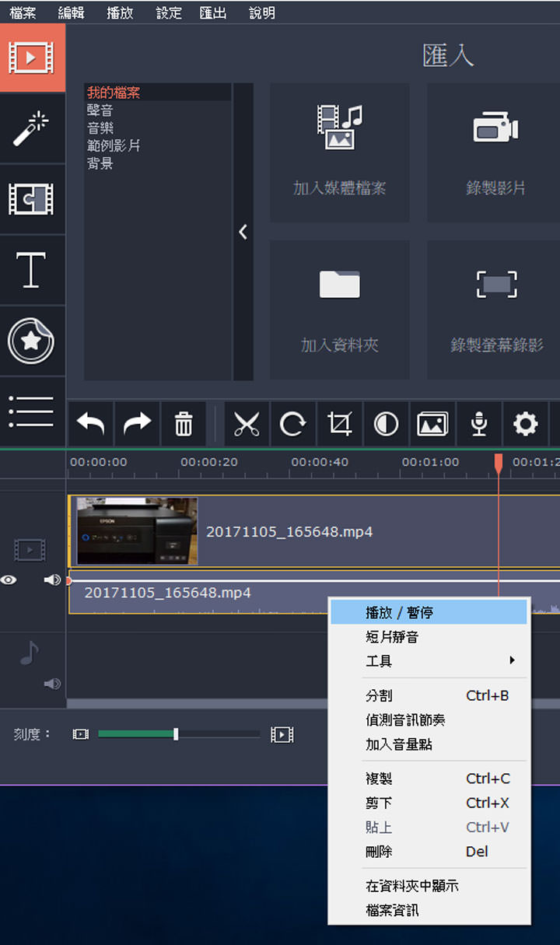Click the printer video clip thumbnail
The image size is (560, 945).
pyautogui.click(x=137, y=531)
